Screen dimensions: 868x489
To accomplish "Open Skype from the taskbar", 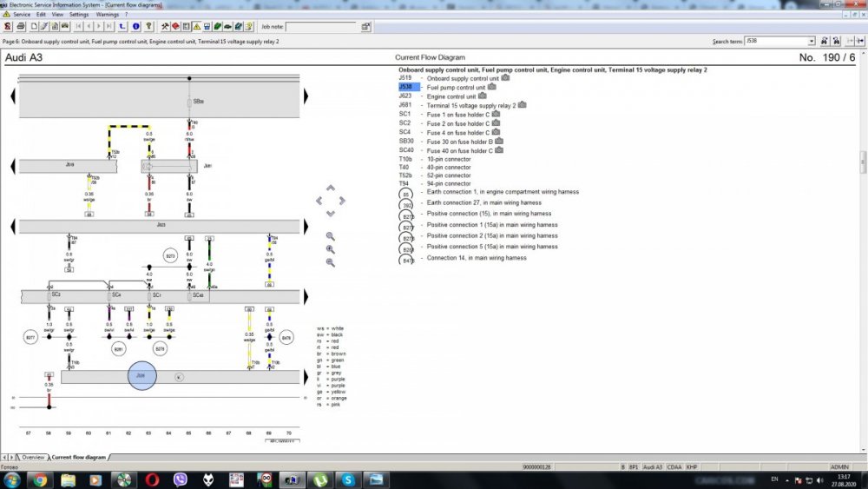I will coord(348,479).
